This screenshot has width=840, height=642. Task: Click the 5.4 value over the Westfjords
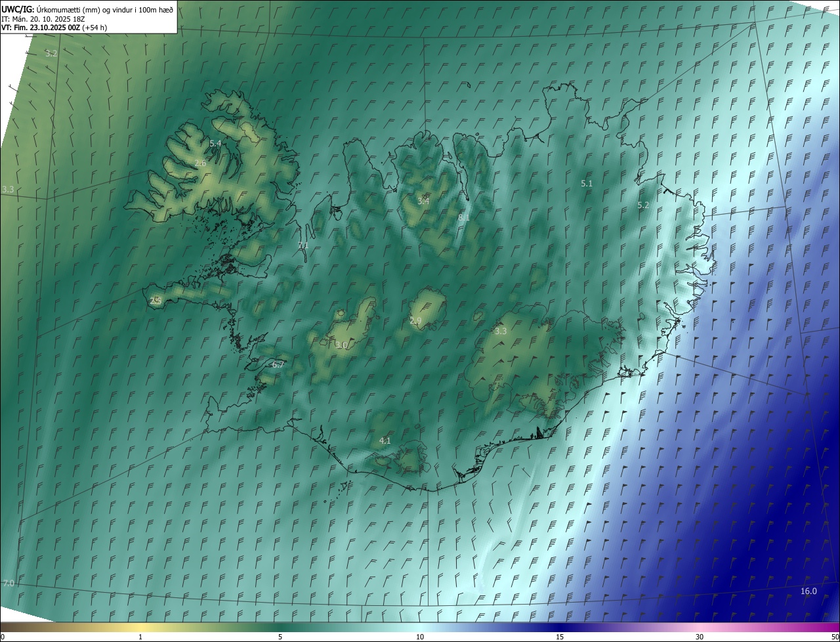coord(215,143)
